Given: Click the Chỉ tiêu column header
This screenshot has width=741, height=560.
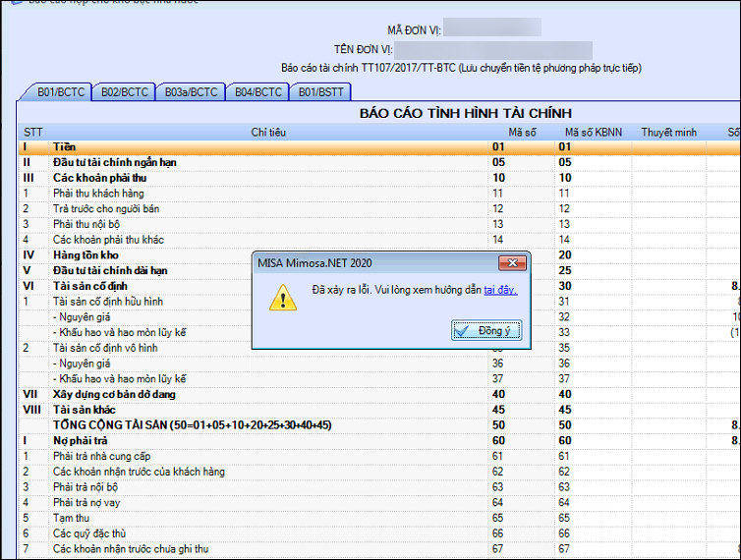Looking at the screenshot, I should [267, 132].
